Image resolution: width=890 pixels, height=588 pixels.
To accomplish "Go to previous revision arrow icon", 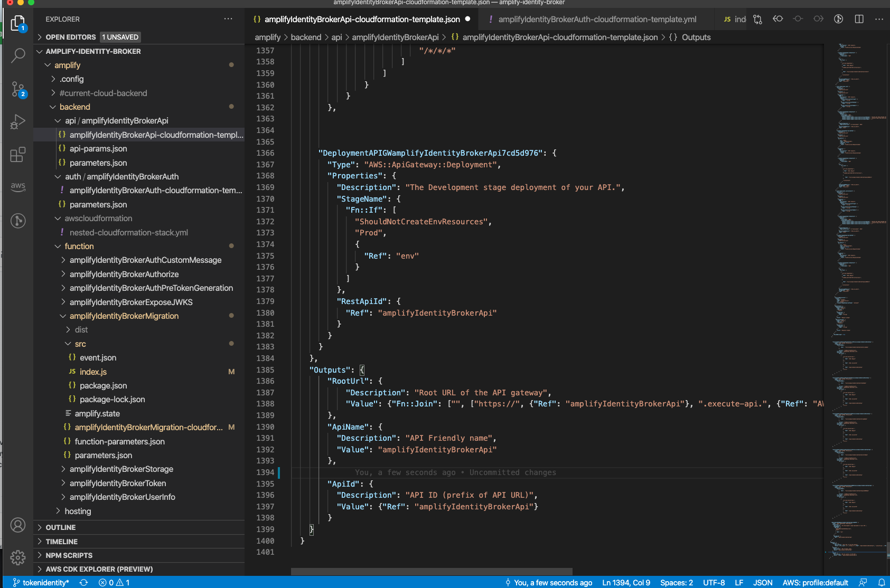I will pos(777,19).
